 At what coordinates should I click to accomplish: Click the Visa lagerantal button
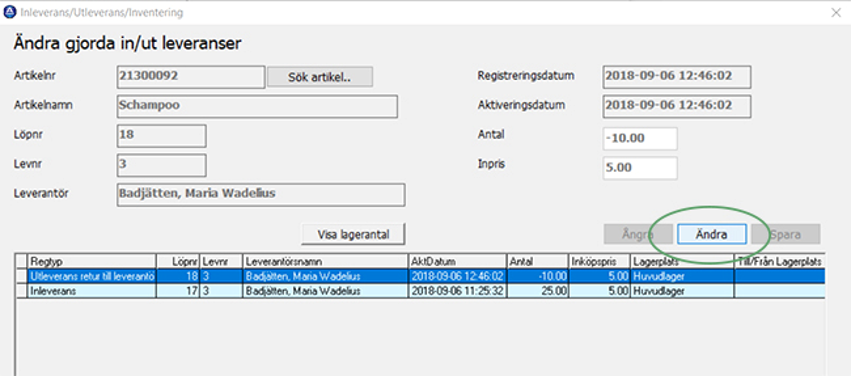(x=353, y=234)
